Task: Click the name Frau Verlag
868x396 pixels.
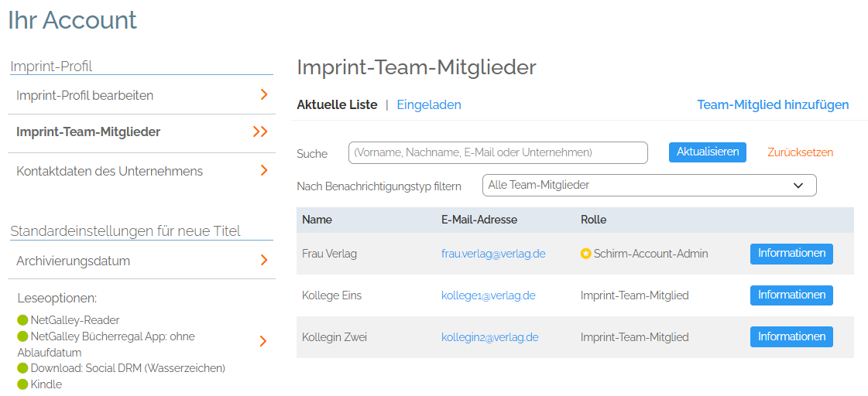Action: coord(329,254)
